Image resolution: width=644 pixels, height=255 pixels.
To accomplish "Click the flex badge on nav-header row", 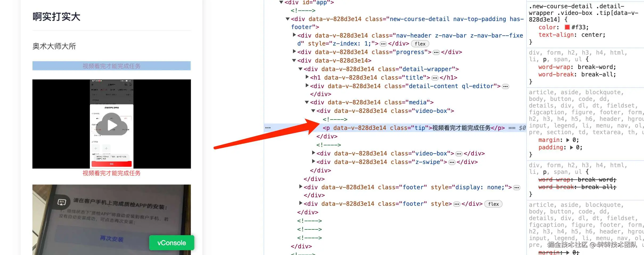I will click(x=420, y=44).
